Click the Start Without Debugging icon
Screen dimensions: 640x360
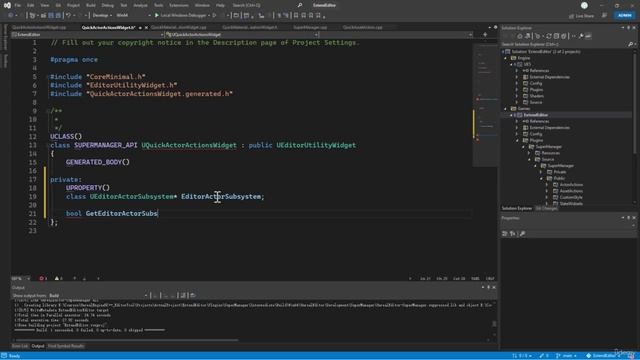[214, 15]
